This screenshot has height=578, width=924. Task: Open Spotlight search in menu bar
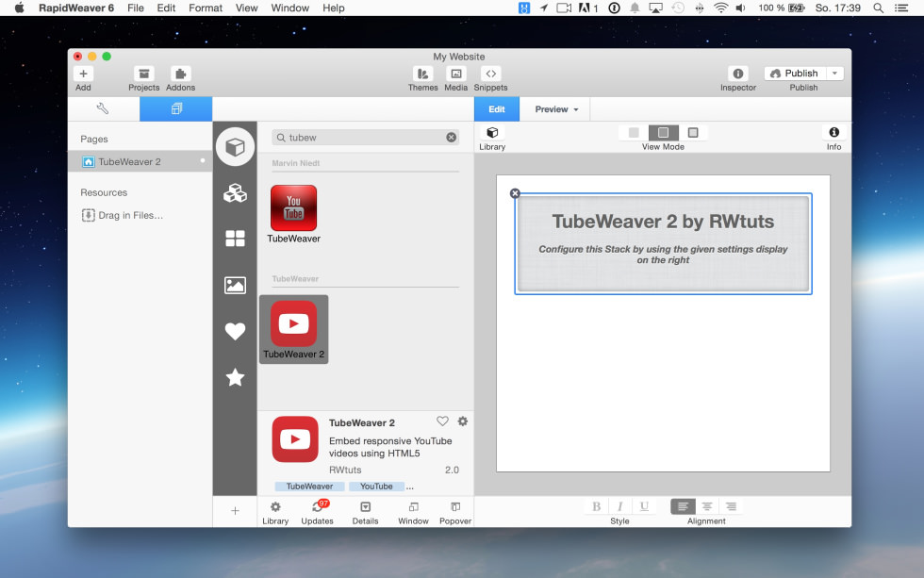[878, 8]
